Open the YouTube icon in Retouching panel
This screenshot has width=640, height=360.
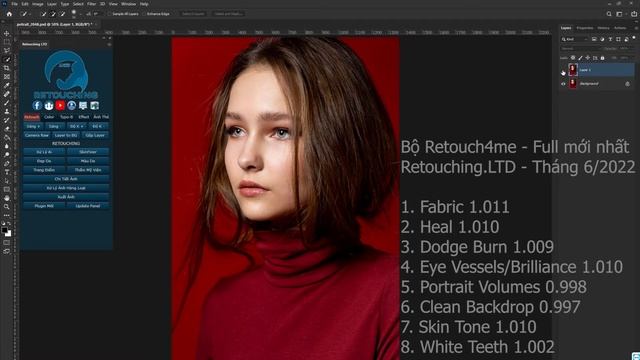click(x=60, y=106)
